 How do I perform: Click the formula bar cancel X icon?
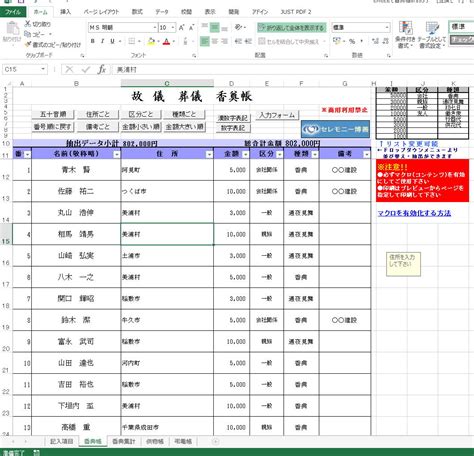point(69,69)
